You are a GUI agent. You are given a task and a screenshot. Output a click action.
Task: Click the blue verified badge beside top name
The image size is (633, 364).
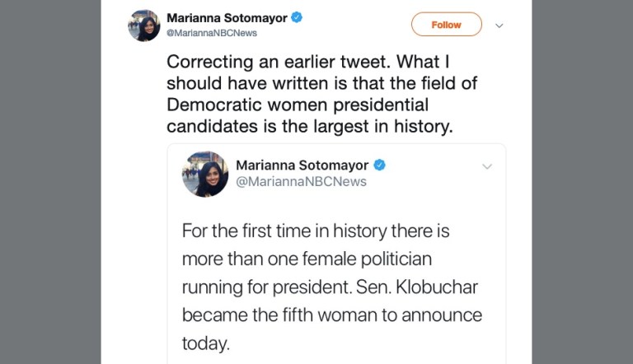click(297, 16)
